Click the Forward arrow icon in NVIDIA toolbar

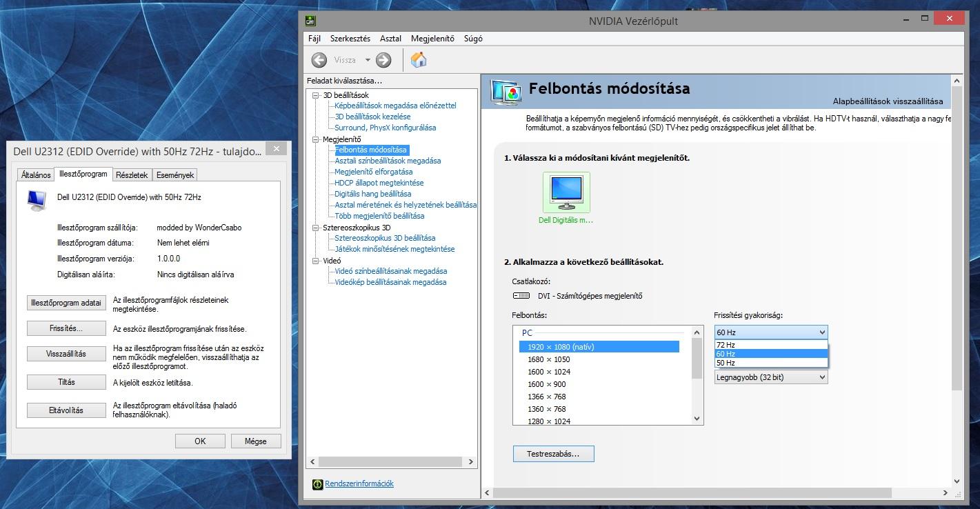pos(383,60)
